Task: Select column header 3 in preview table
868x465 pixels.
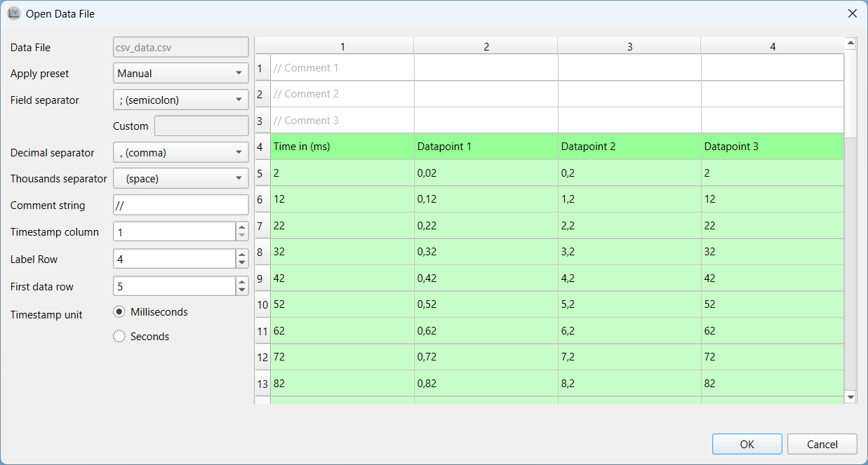Action: pyautogui.click(x=629, y=46)
